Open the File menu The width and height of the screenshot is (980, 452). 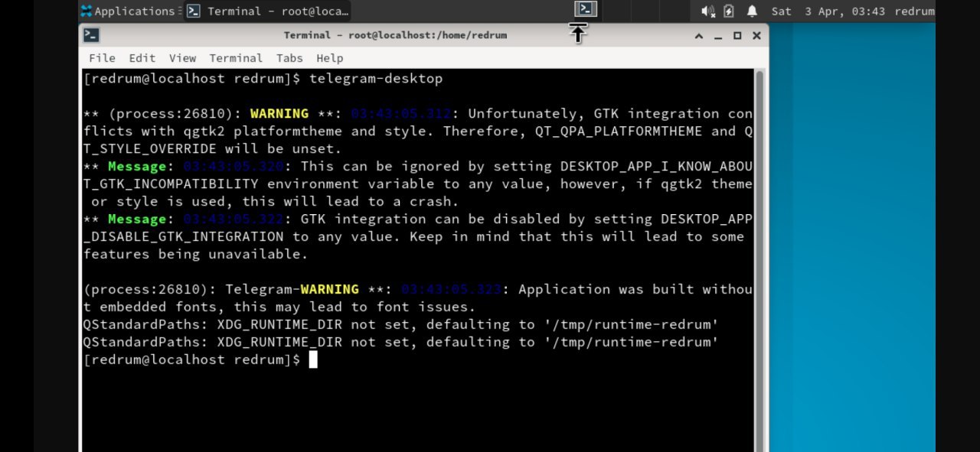tap(102, 58)
